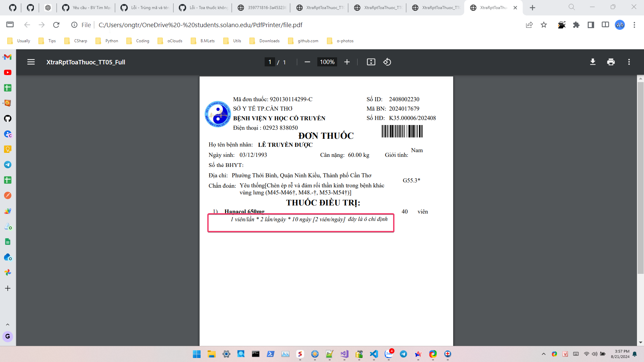
Task: Reload the current page
Action: (56, 25)
